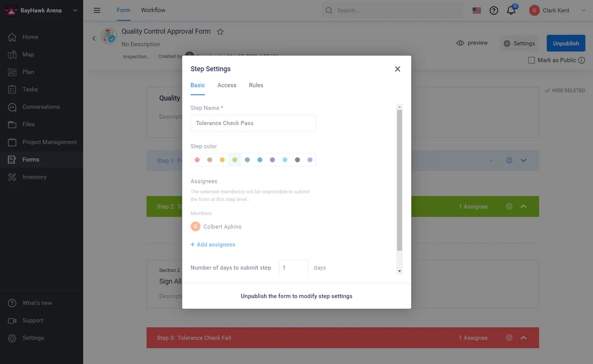This screenshot has height=364, width=593.
Task: Select Colbert Apkins member entry
Action: coord(216,226)
